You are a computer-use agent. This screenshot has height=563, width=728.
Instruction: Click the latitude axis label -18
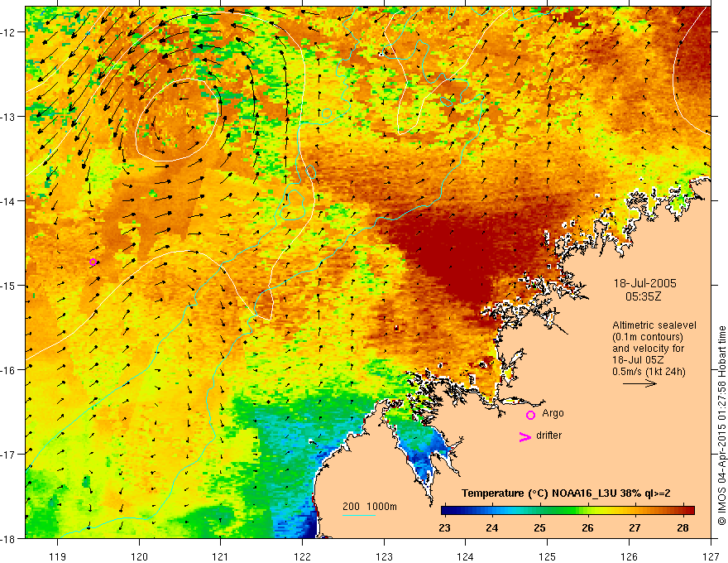coord(9,538)
